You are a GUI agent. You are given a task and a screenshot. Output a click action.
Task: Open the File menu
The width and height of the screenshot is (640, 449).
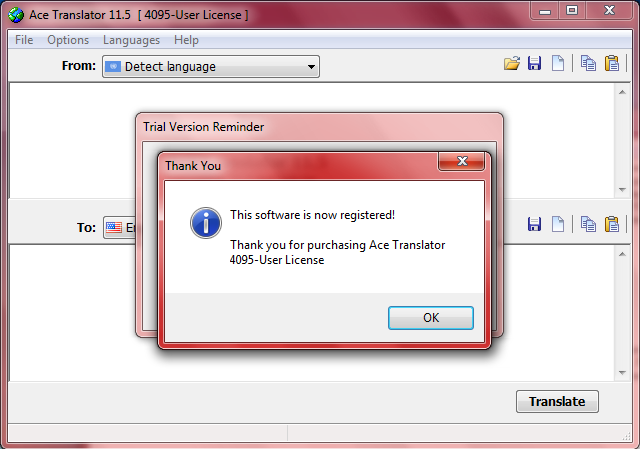[24, 40]
